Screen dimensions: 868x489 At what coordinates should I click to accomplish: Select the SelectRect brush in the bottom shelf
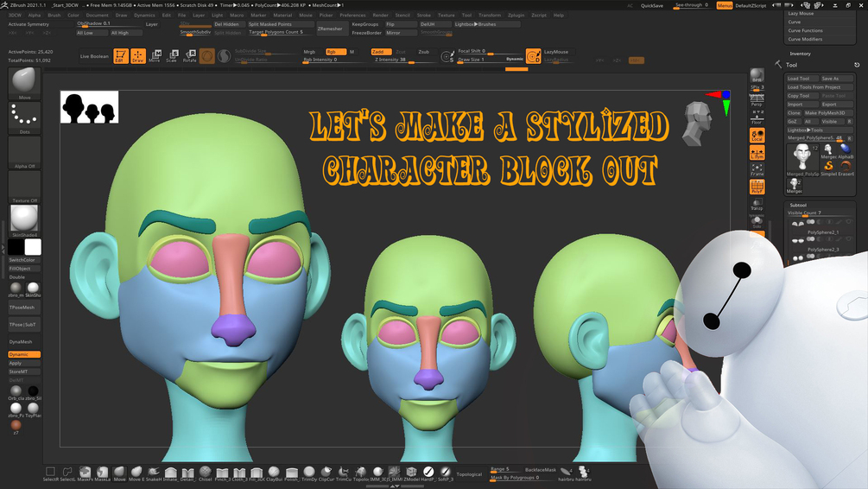pyautogui.click(x=50, y=473)
